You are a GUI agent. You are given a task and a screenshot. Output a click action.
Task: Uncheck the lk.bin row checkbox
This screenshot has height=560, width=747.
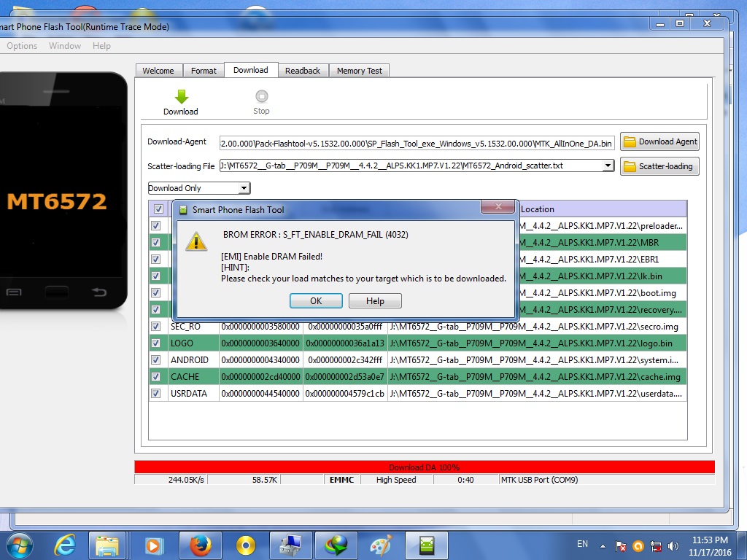[x=156, y=276]
